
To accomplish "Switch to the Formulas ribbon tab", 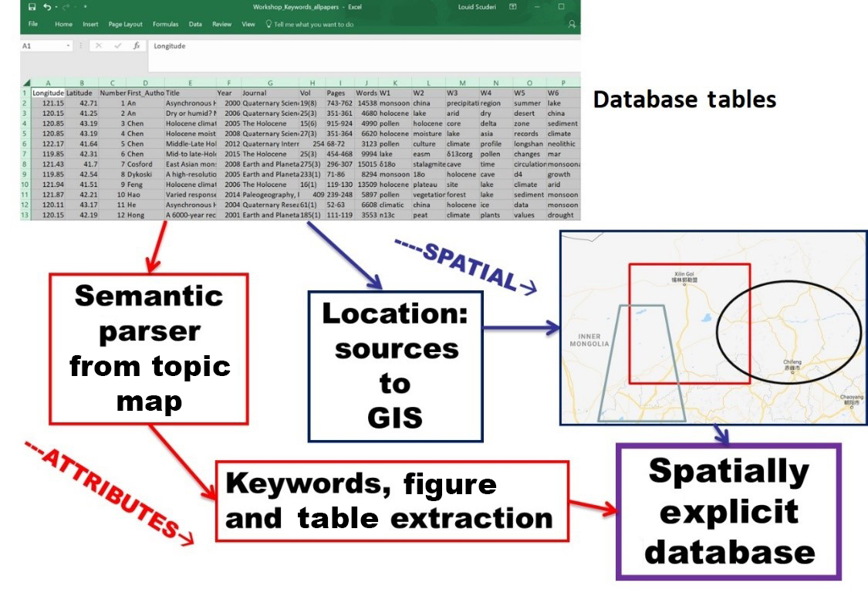I will 165,25.
